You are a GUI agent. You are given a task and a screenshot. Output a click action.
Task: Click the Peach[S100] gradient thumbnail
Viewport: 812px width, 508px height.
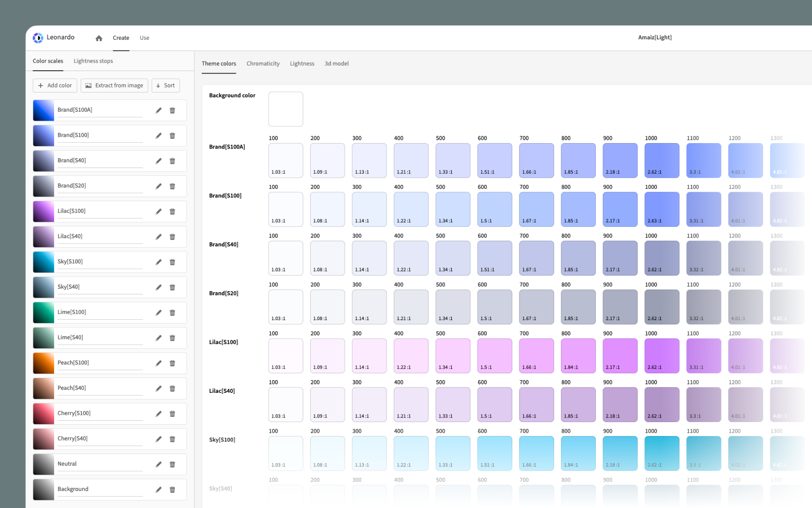pos(44,363)
